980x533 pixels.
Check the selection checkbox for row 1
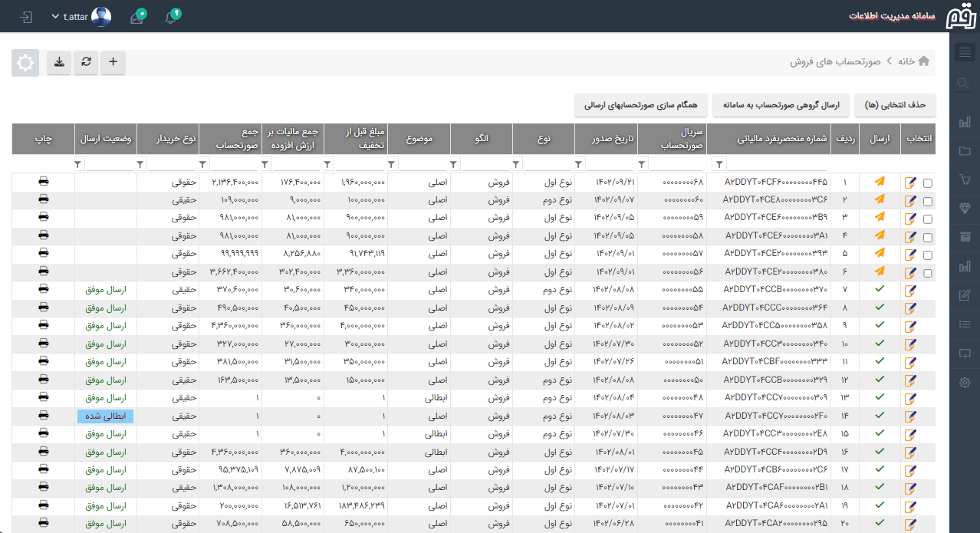click(928, 183)
